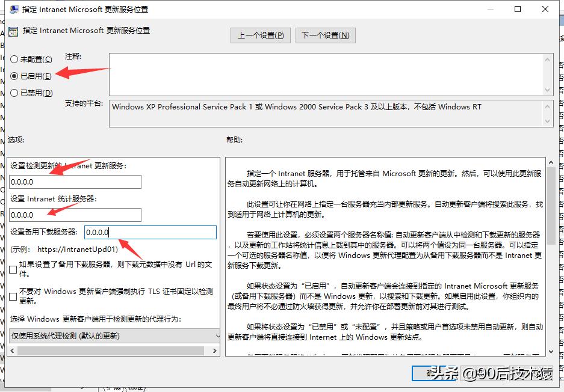The image size is (564, 392).
Task: Click the 上一个设置 button
Action: point(260,35)
